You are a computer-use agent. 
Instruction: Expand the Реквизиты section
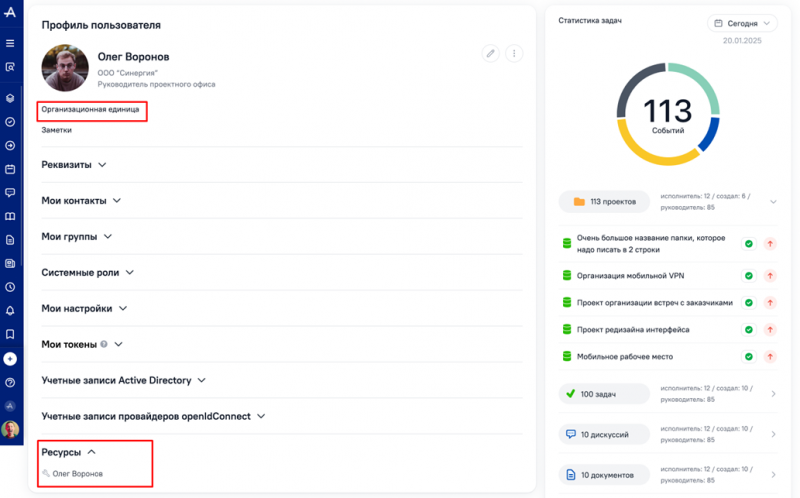[x=74, y=165]
